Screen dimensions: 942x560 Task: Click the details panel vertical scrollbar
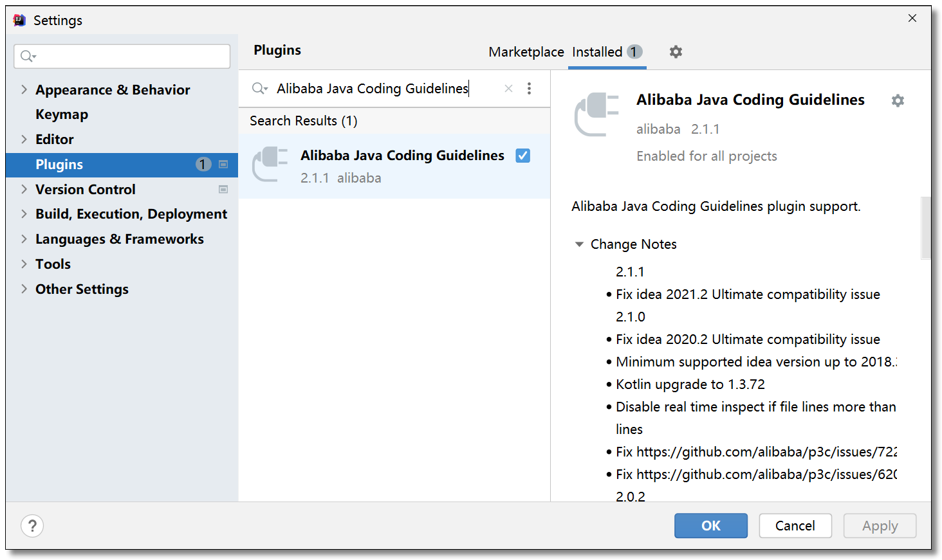pos(926,228)
